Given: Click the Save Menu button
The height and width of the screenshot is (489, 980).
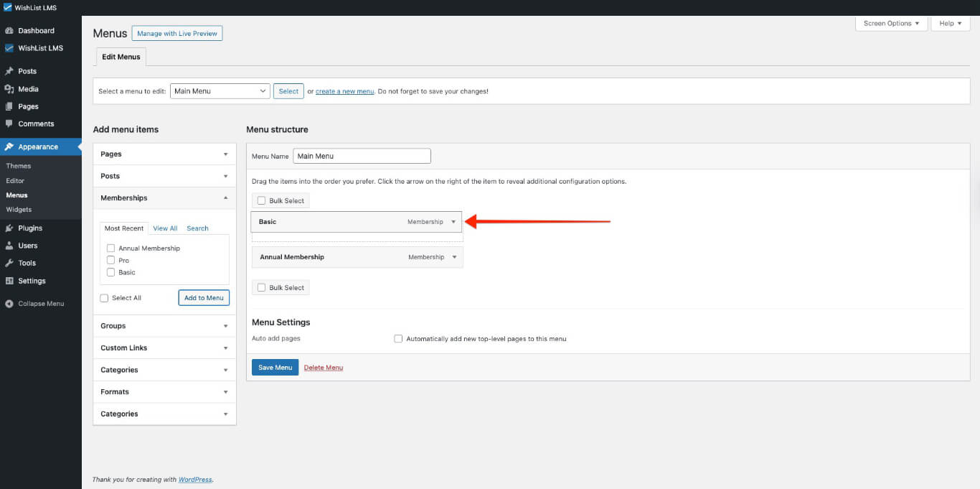Looking at the screenshot, I should [275, 367].
